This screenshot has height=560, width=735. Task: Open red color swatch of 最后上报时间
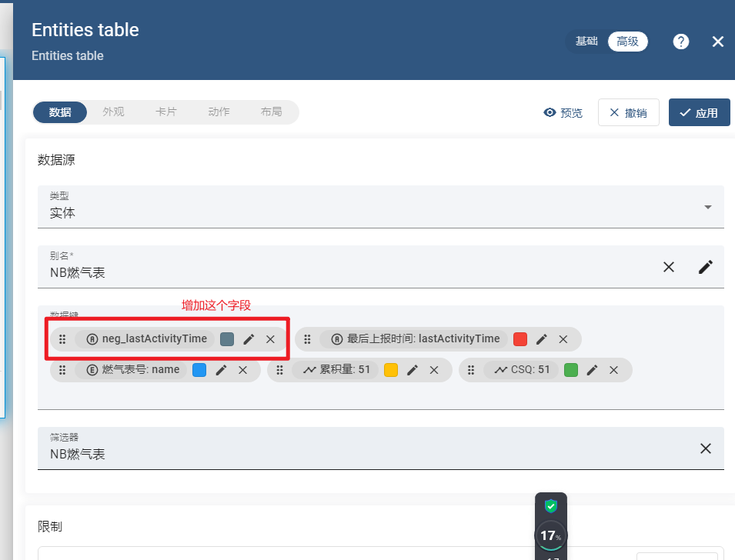pos(520,339)
